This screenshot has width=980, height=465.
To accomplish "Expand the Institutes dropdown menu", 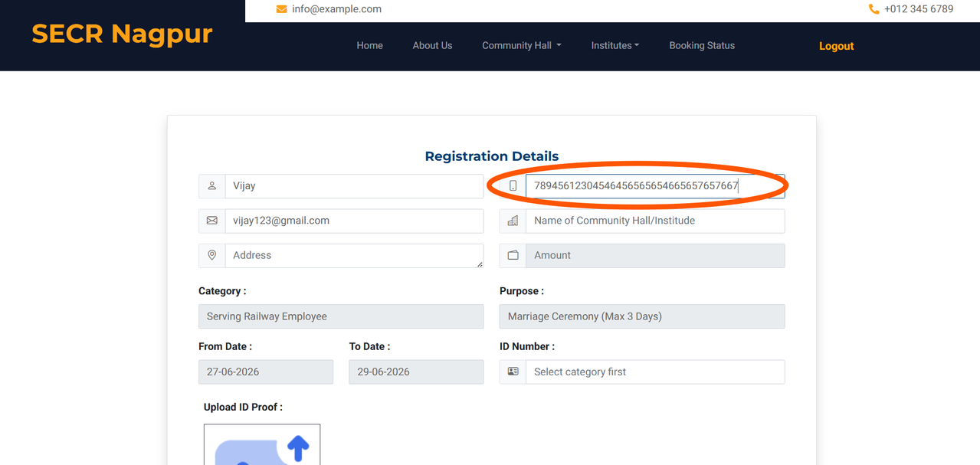I will (615, 46).
